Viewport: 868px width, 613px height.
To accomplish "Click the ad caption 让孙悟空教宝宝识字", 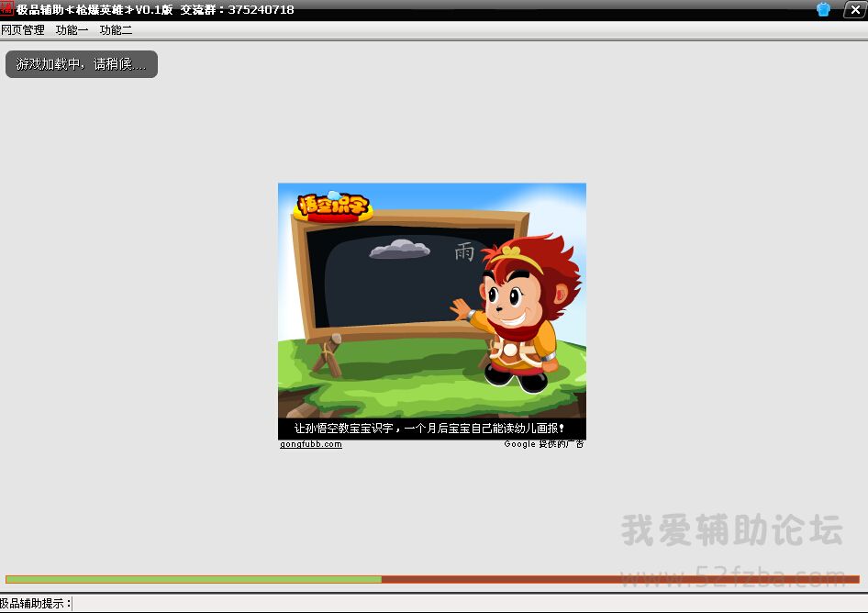I will click(x=429, y=428).
